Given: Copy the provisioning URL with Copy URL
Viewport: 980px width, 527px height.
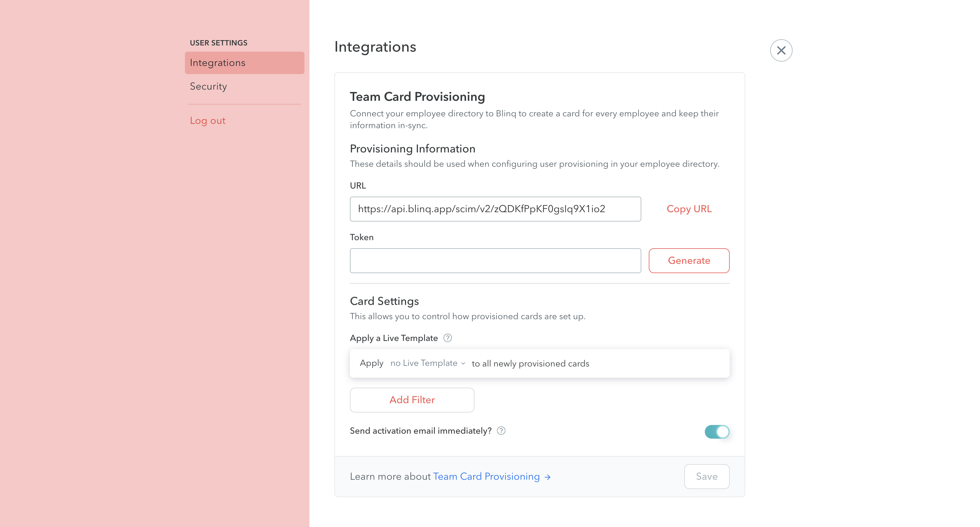Looking at the screenshot, I should click(x=689, y=209).
